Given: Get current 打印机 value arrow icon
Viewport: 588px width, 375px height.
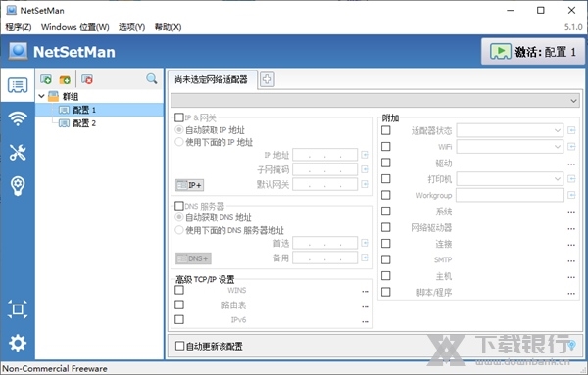Looking at the screenshot, I should pyautogui.click(x=571, y=179).
